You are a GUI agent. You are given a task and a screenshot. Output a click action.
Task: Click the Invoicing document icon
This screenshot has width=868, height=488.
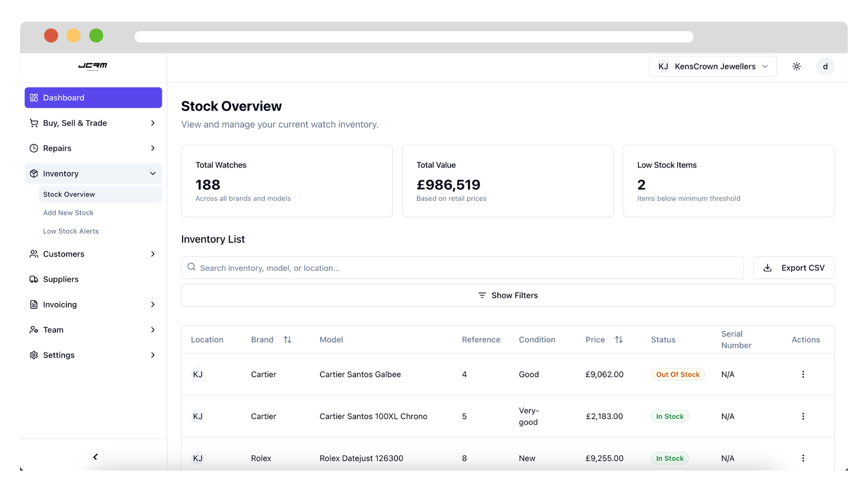click(x=33, y=305)
